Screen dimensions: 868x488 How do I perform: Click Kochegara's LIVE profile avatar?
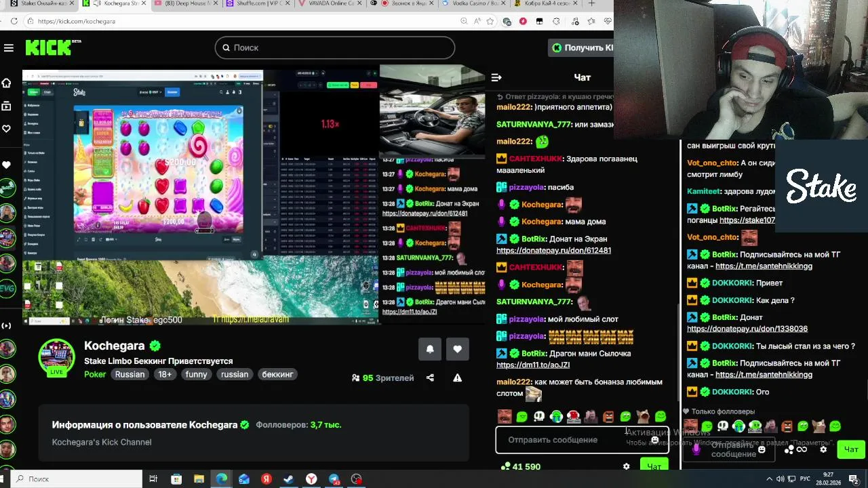coord(56,357)
